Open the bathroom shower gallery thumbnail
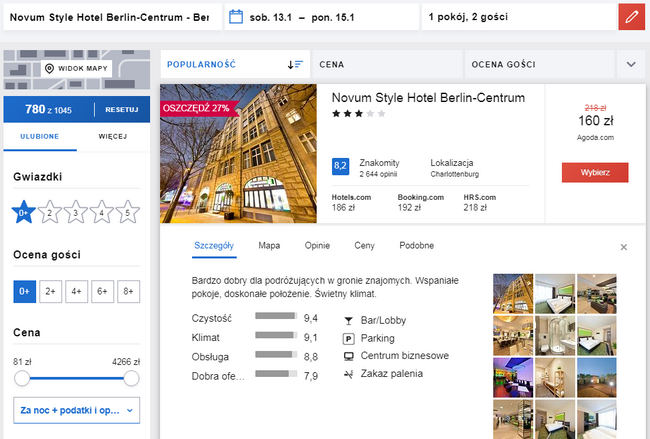Viewport: 650px width, 439px height. pyautogui.click(x=555, y=336)
